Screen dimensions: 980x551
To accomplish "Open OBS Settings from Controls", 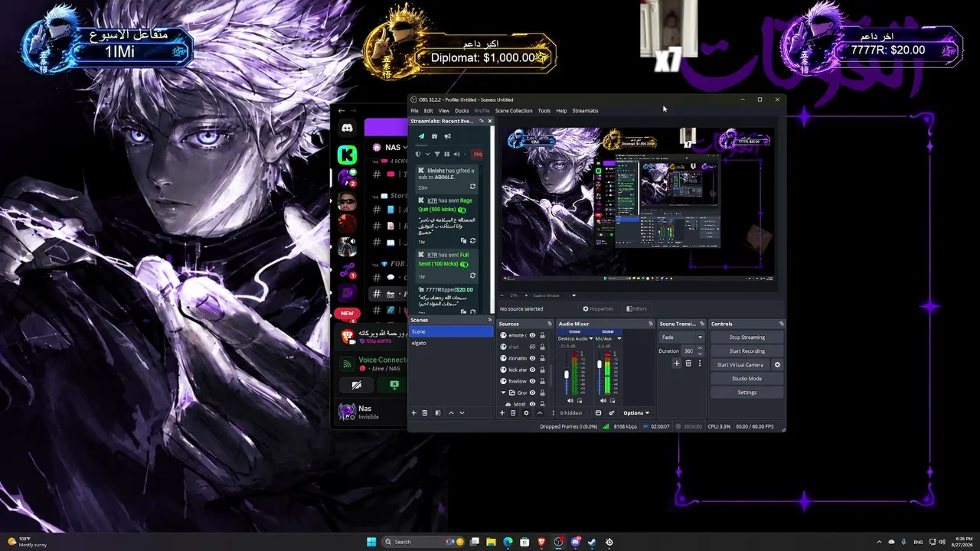I will (746, 393).
